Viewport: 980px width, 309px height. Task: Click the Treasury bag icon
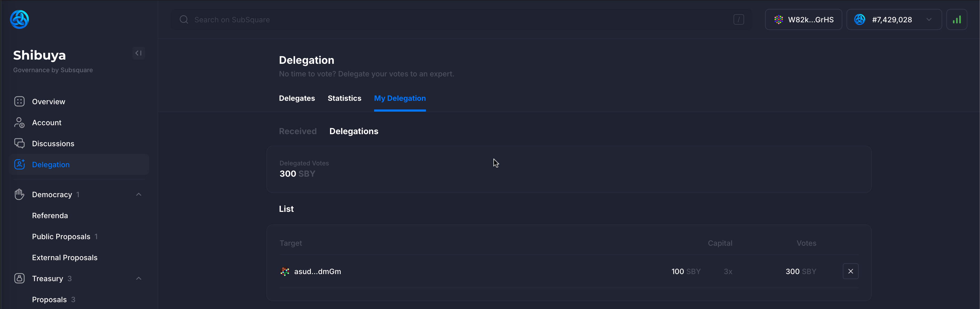point(19,278)
